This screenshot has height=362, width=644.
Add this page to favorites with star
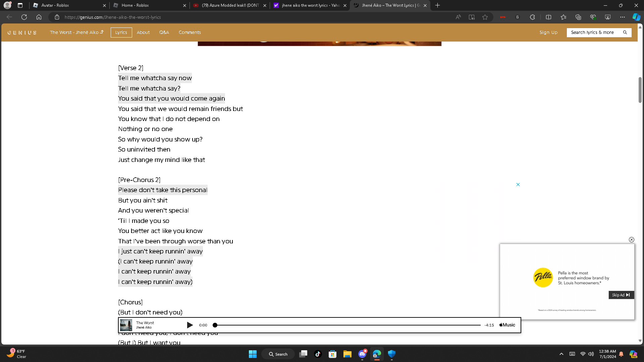pyautogui.click(x=485, y=17)
